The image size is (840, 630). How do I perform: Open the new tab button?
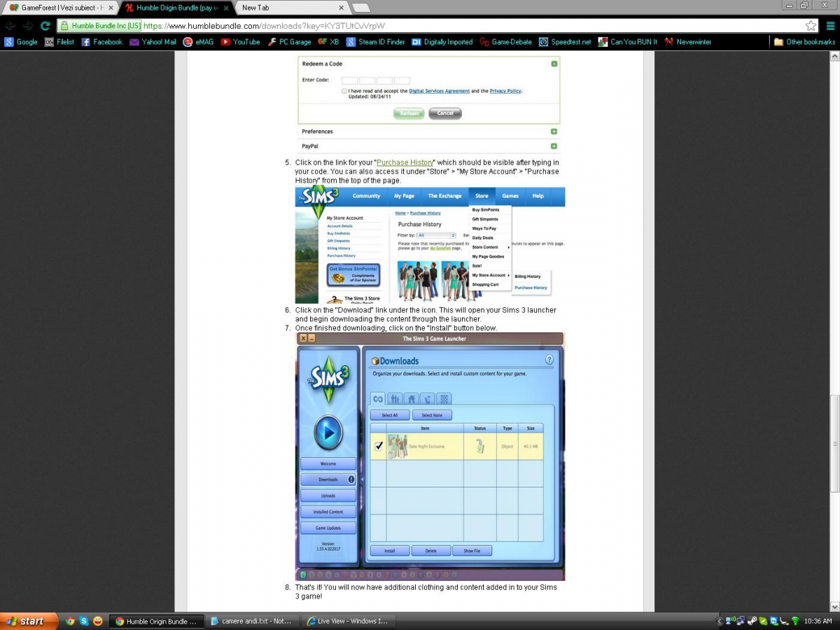tap(361, 8)
